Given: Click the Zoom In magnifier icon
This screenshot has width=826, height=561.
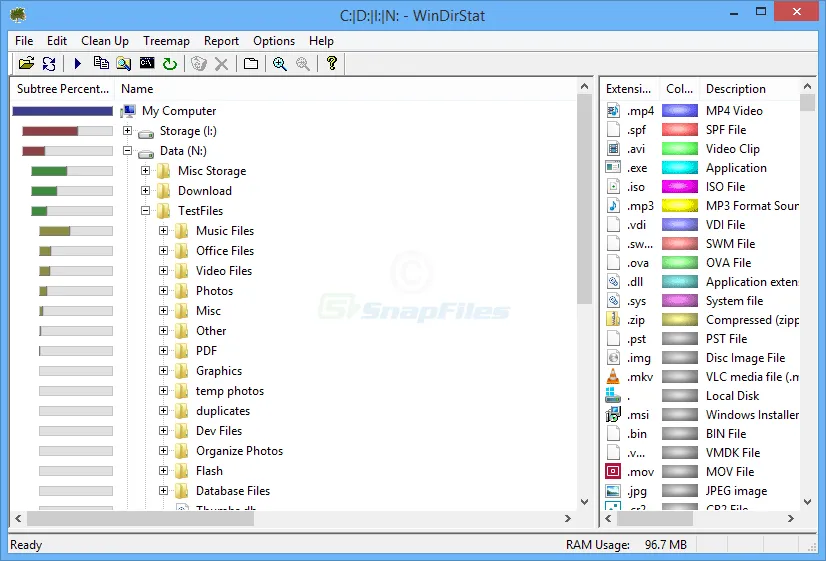Looking at the screenshot, I should [280, 64].
